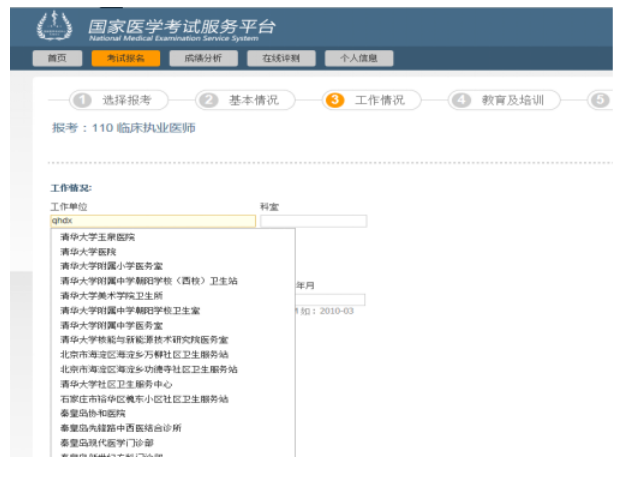Select 清华大学玉泉医院 from suggestion list
The image size is (619, 484).
[x=97, y=237]
